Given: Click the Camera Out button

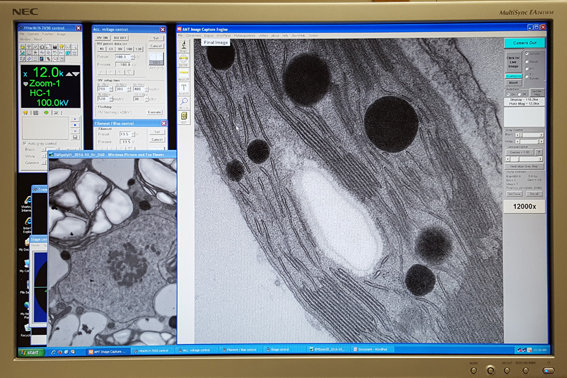Looking at the screenshot, I should [x=524, y=43].
